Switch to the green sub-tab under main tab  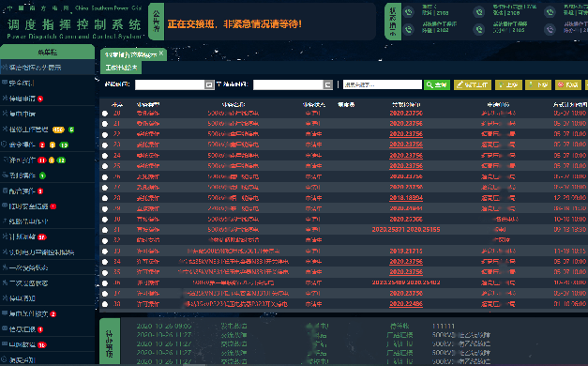[x=121, y=68]
